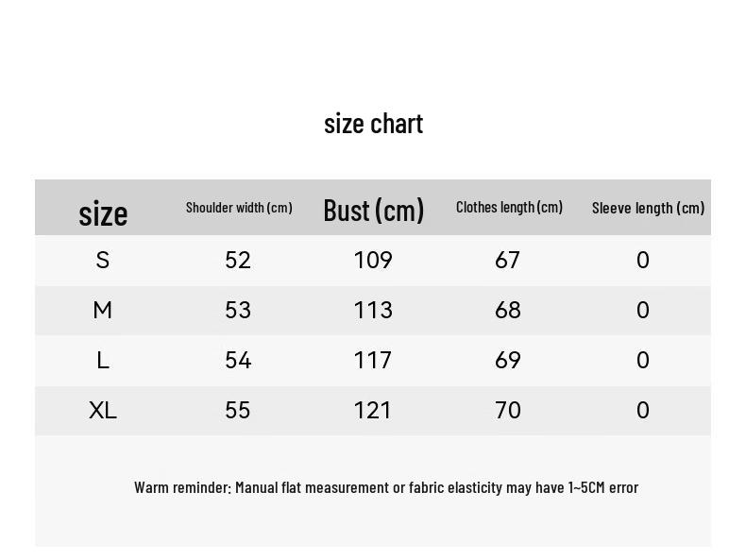The height and width of the screenshot is (560, 746).
Task: Click shoulder width value 52
Action: (238, 260)
